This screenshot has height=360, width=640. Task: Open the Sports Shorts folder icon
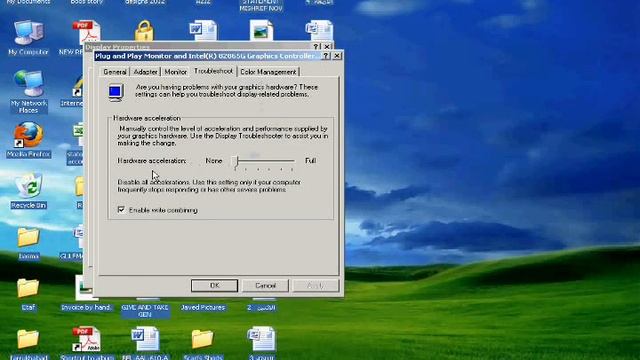tap(202, 339)
